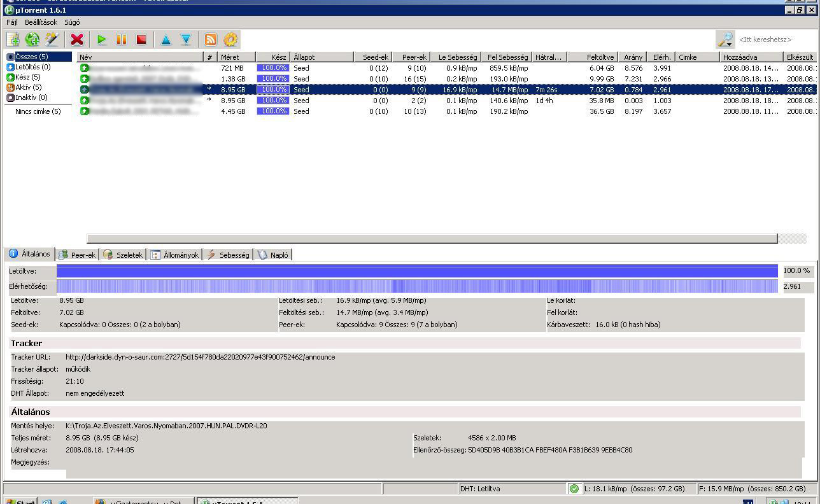Move torrent down with the down arrow icon
Viewport: 820px width, 504px height.
186,39
